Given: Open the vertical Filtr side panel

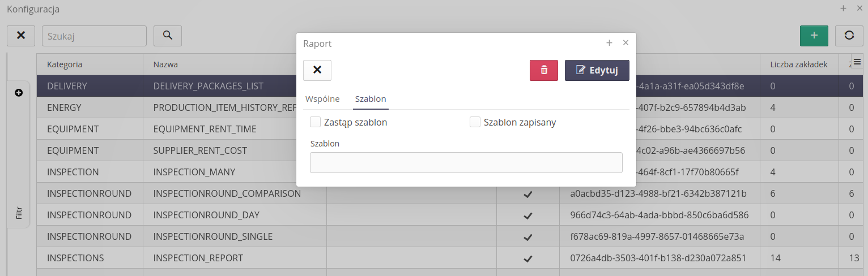Looking at the screenshot, I should [19, 213].
